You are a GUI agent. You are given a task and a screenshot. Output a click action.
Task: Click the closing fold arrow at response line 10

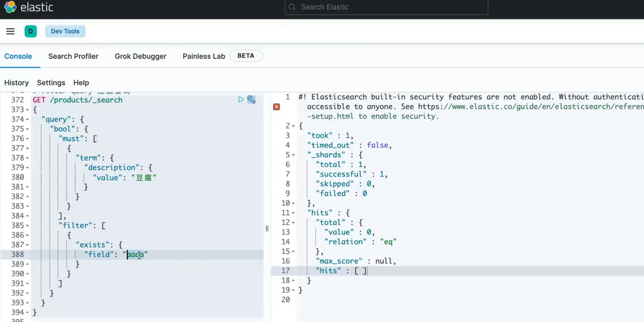tap(293, 203)
